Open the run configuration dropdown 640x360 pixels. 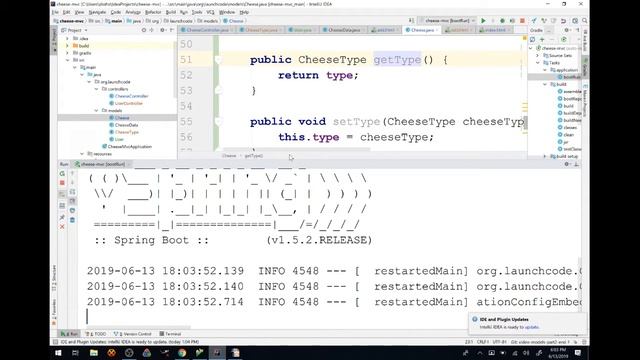(x=448, y=21)
